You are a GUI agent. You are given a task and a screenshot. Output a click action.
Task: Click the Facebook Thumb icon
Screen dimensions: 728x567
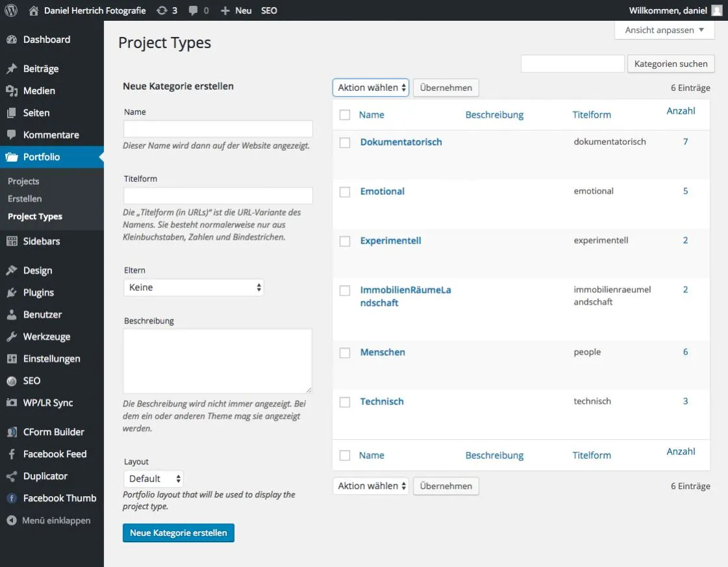12,498
